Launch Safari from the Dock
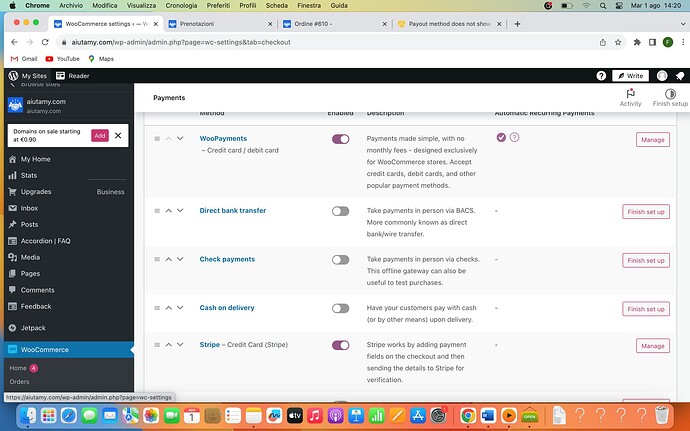690x431 pixels. click(x=69, y=415)
